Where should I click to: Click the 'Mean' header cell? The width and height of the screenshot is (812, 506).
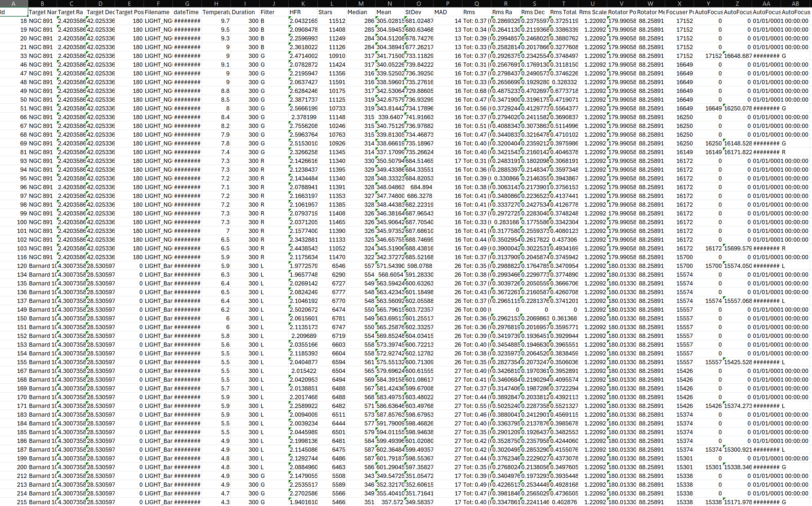pos(390,12)
